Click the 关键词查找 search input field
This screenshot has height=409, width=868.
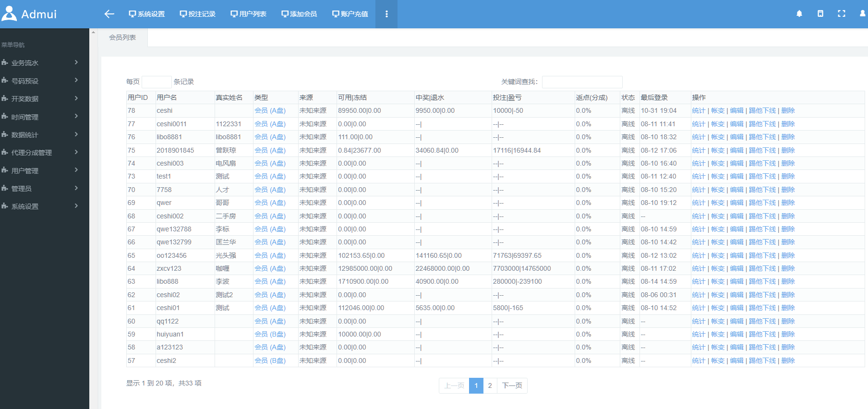point(582,82)
